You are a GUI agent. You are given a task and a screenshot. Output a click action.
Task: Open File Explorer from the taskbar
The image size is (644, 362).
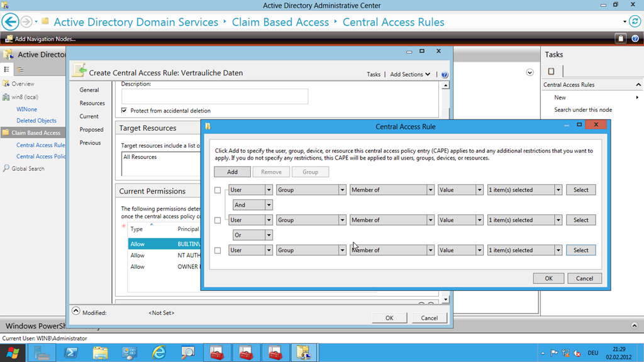(100, 353)
